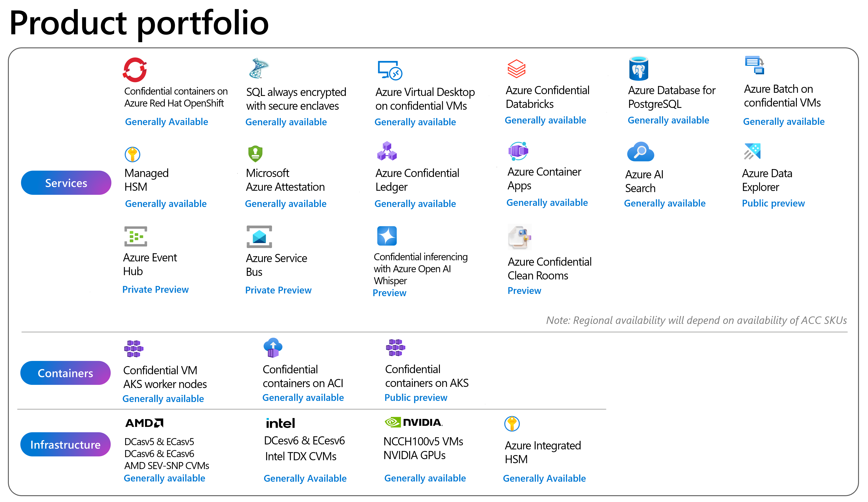Click the 'NCCH100v5 VMs' text
This screenshot has height=502, width=868.
tap(423, 442)
